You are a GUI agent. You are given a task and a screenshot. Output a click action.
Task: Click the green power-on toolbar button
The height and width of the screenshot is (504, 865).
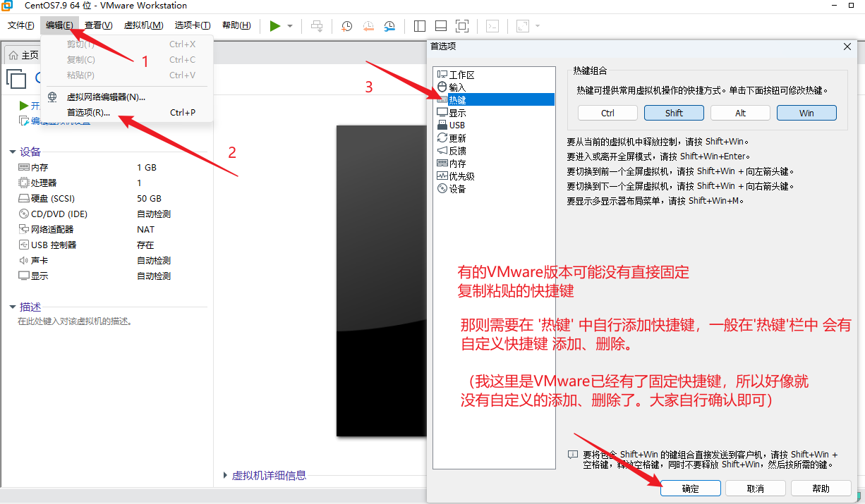pos(275,26)
